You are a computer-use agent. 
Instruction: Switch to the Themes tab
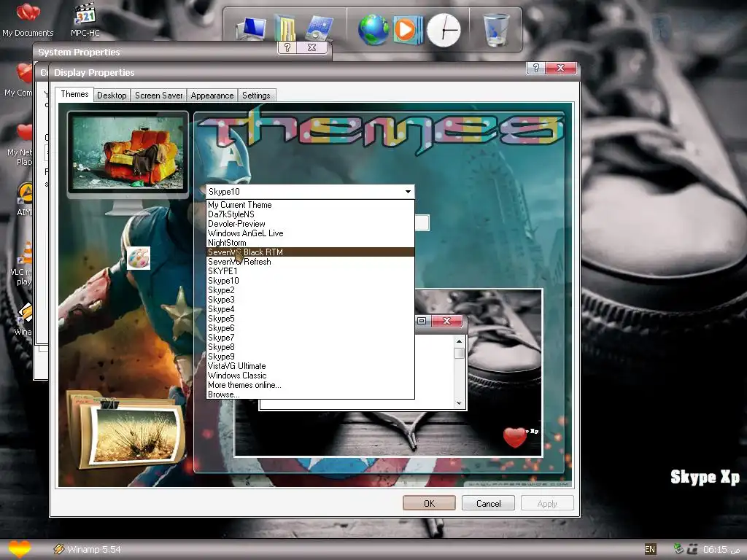tap(74, 94)
